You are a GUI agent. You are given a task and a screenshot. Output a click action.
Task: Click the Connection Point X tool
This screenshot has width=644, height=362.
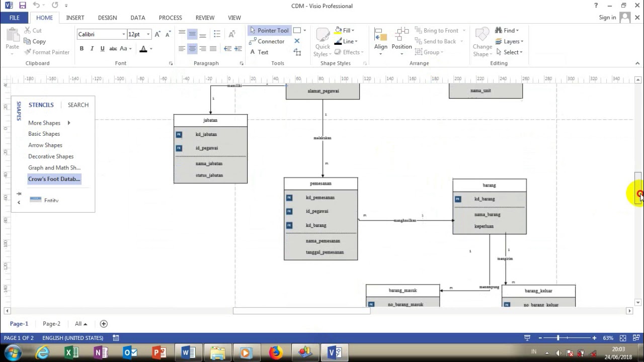coord(297,41)
